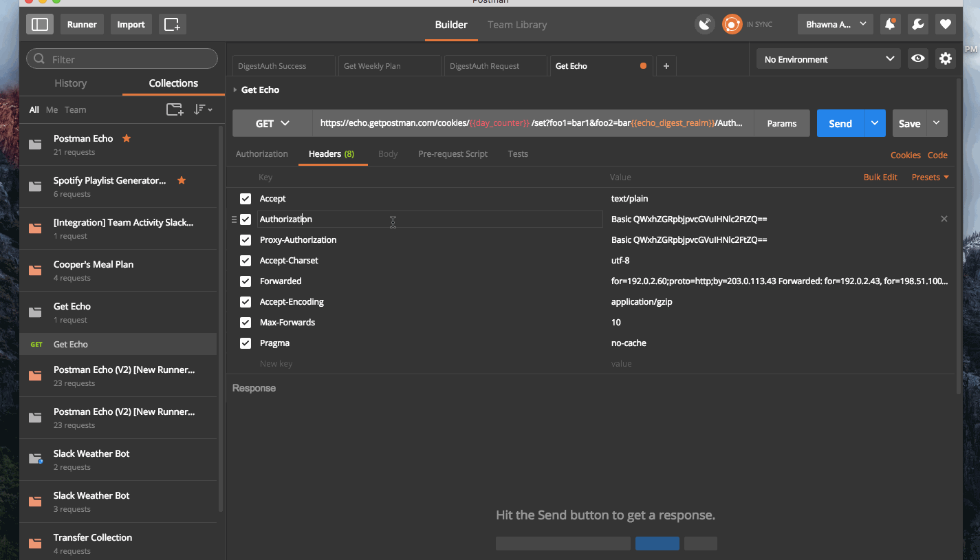Disable the Proxy-Authorization header

pyautogui.click(x=246, y=240)
